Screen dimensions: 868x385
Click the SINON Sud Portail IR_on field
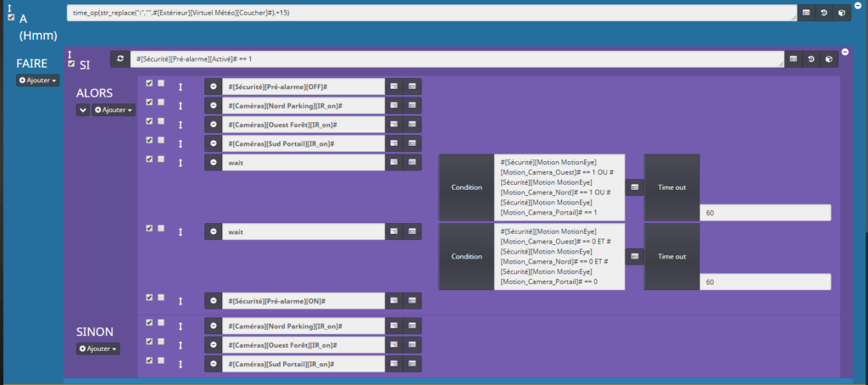tap(303, 364)
